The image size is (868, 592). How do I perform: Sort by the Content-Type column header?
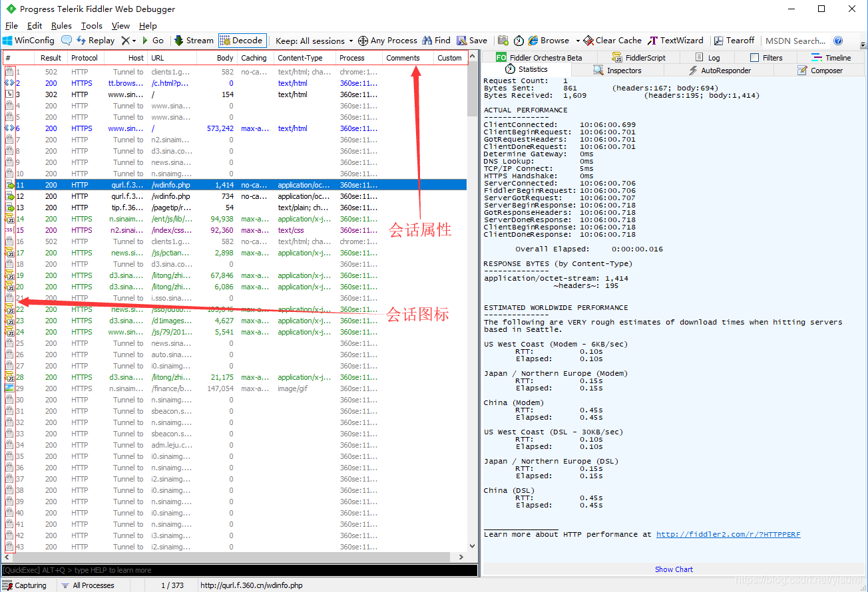pyautogui.click(x=305, y=58)
